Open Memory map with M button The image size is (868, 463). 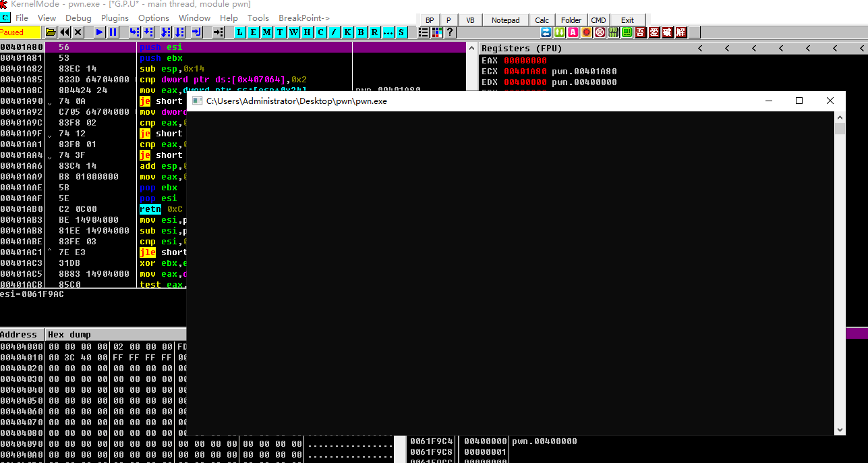(x=266, y=32)
